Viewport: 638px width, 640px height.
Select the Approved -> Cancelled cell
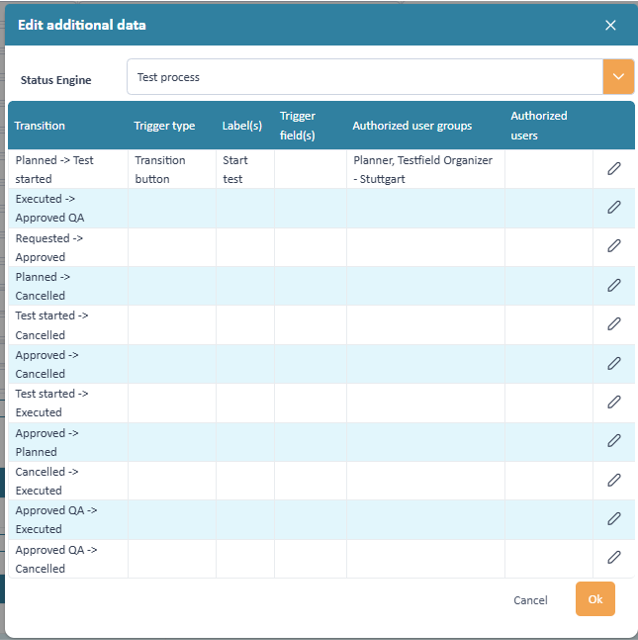[68, 364]
